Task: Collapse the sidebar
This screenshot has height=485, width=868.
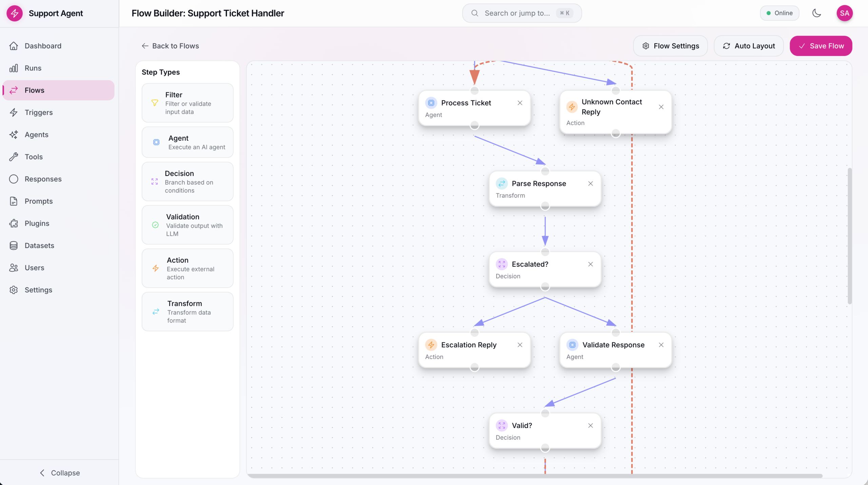Action: tap(59, 473)
